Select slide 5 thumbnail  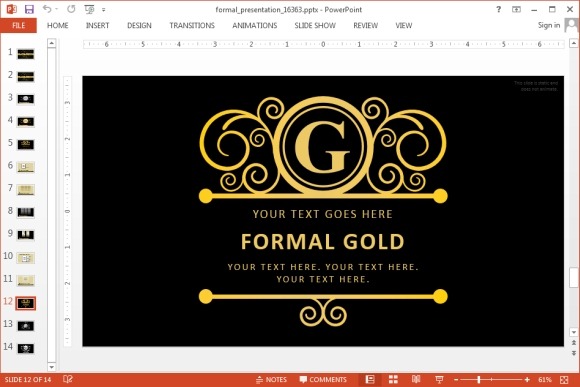[x=26, y=144]
